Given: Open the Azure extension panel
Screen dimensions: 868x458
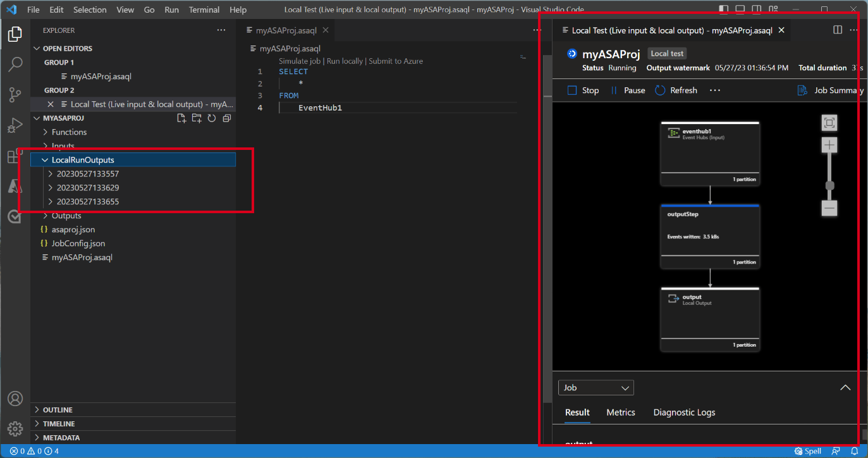Looking at the screenshot, I should coord(15,187).
